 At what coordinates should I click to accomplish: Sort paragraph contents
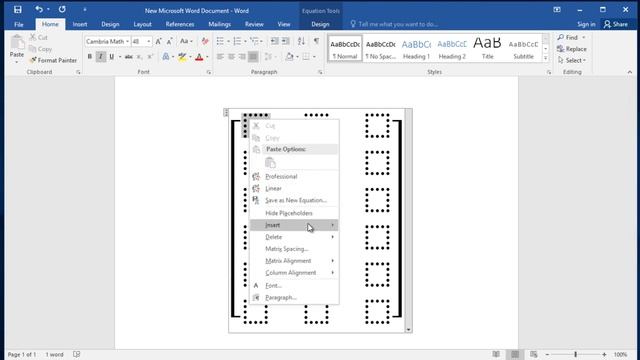click(x=301, y=41)
